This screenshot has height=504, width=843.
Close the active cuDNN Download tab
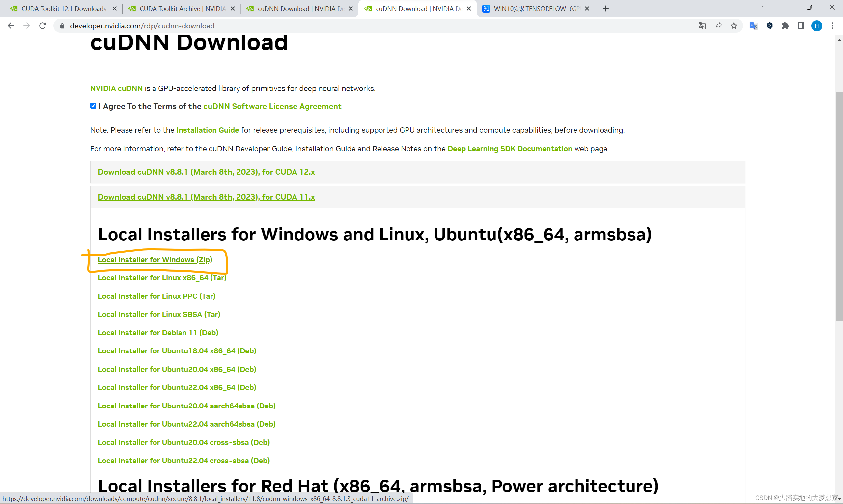coord(469,9)
